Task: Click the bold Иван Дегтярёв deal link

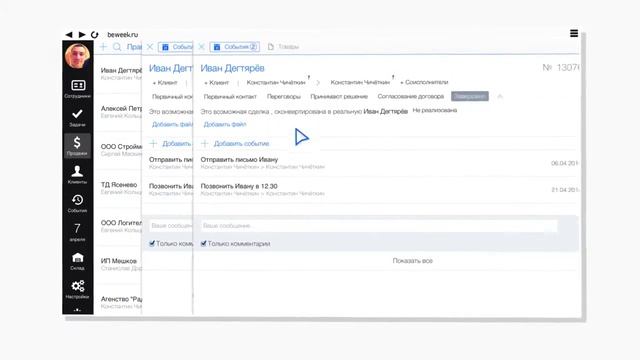Action: 385,111
